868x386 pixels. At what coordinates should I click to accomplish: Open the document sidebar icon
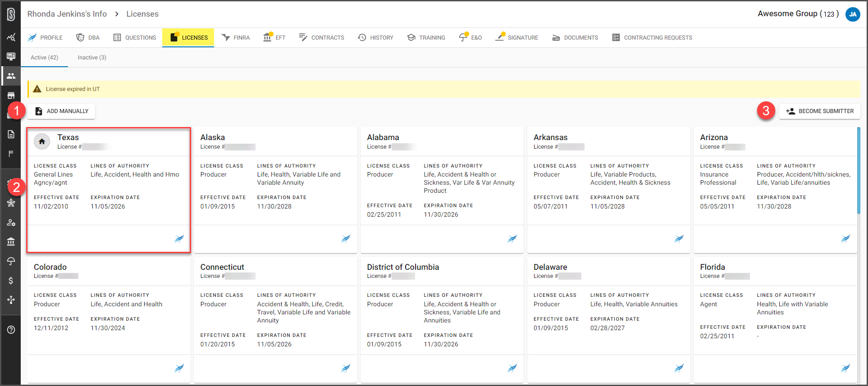point(11,134)
